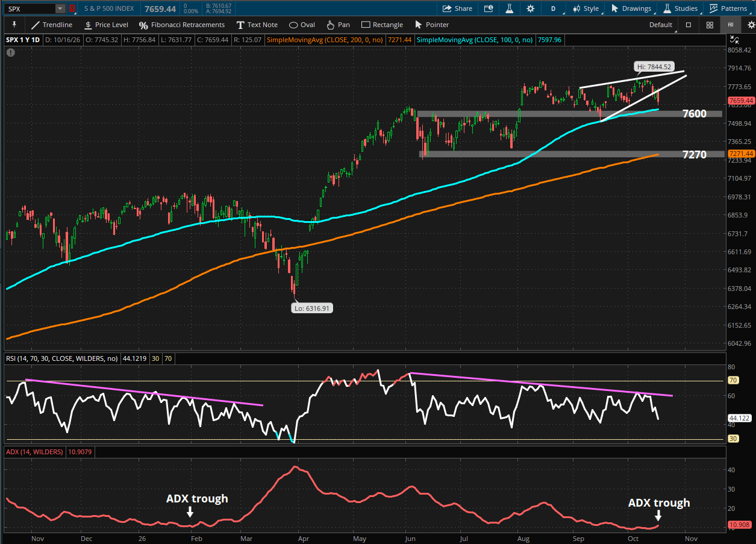The height and width of the screenshot is (544, 756).
Task: Select the Fibonacci Retracements tool
Action: coord(182,25)
